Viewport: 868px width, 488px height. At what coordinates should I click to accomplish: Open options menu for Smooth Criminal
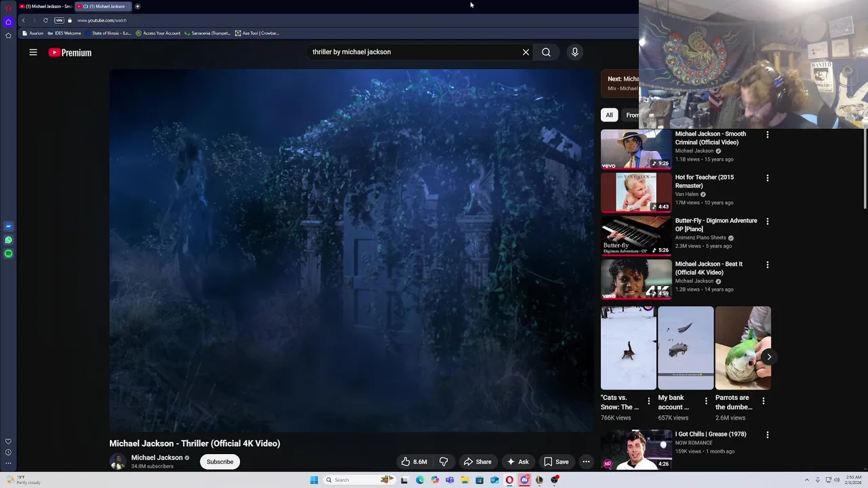click(767, 135)
